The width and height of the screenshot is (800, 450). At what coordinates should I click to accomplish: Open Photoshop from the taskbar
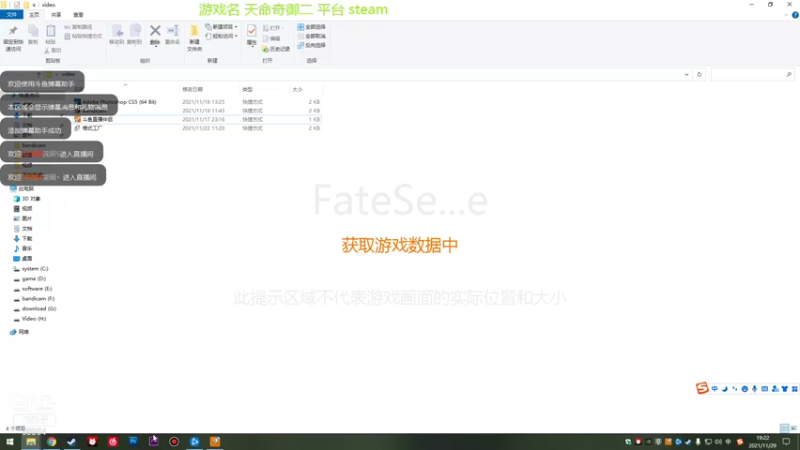point(133,442)
